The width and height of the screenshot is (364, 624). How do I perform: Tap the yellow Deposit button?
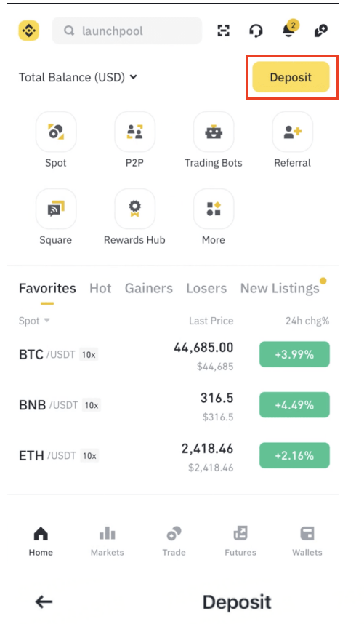click(291, 77)
